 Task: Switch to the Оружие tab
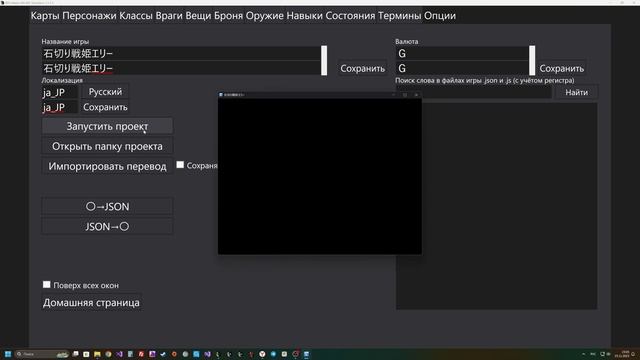pyautogui.click(x=264, y=16)
